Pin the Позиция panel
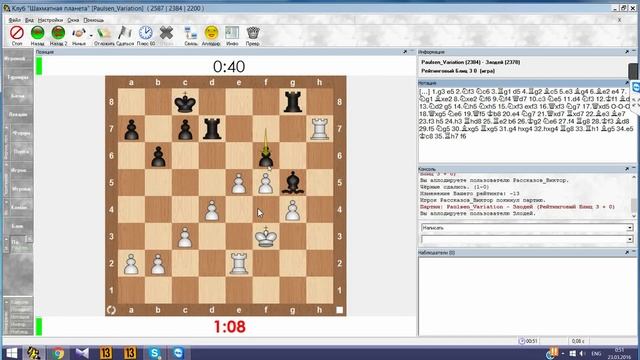 [x=405, y=52]
